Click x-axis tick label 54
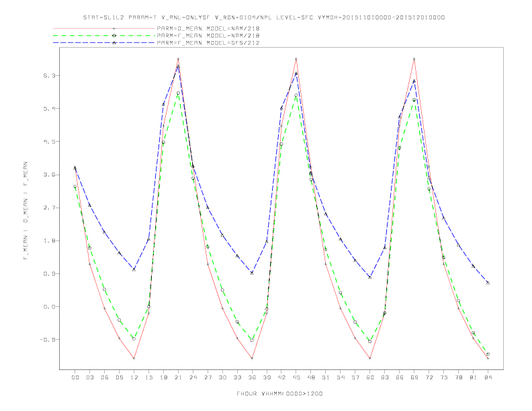 tap(341, 377)
